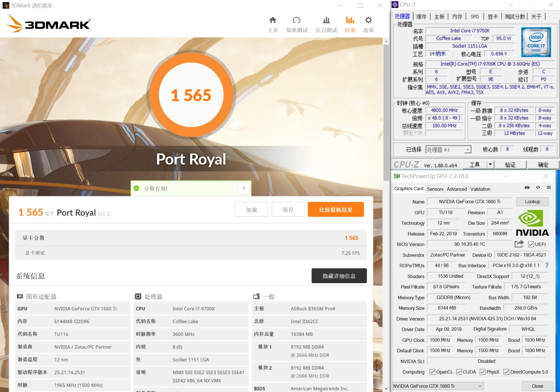
Task: Disable the PhysX checkbox in GPU-Z
Action: click(482, 372)
